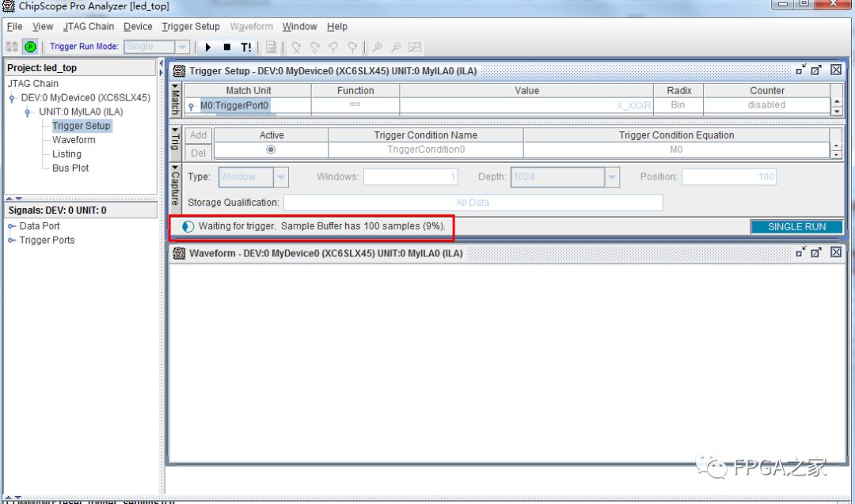Collapse the Trig section arrow
This screenshot has width=855, height=504.
point(175,131)
